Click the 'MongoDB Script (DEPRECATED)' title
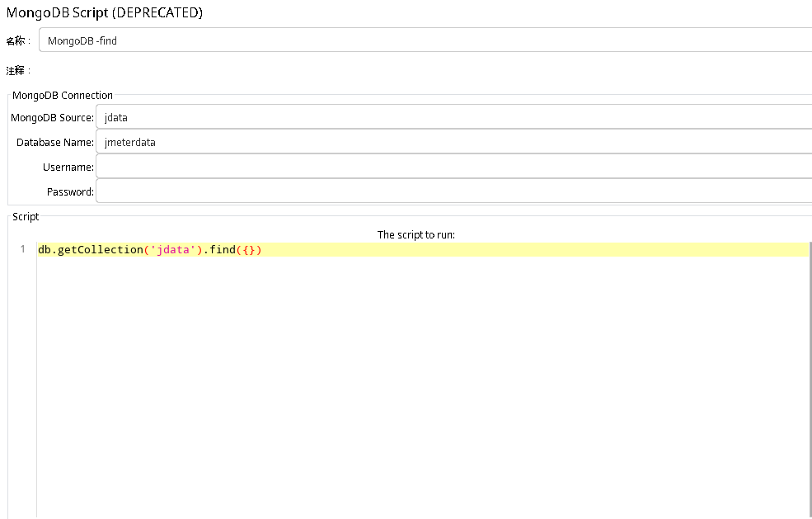812x519 pixels. (101, 12)
